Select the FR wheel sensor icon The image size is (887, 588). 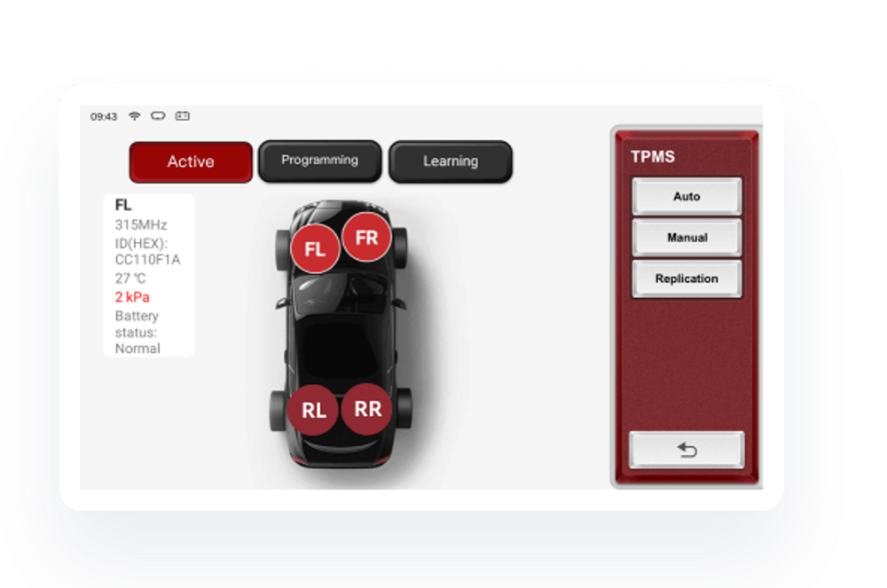366,238
